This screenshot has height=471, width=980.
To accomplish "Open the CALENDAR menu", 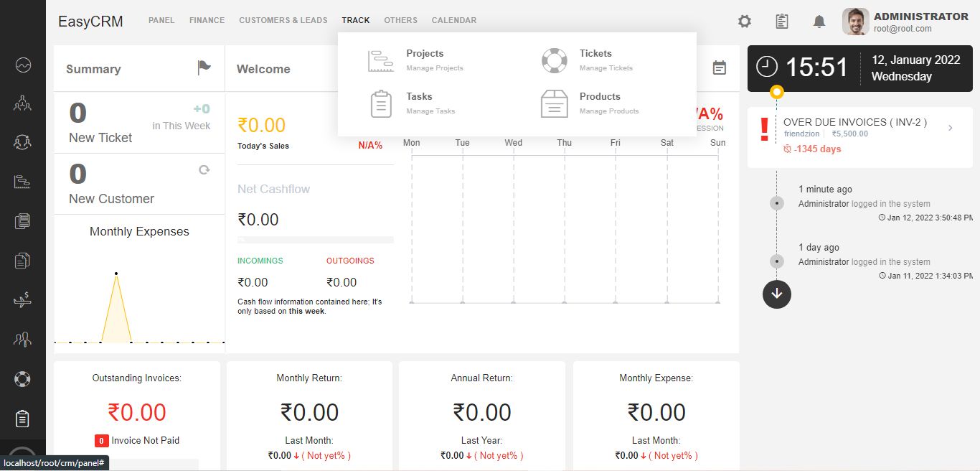I will 454,20.
